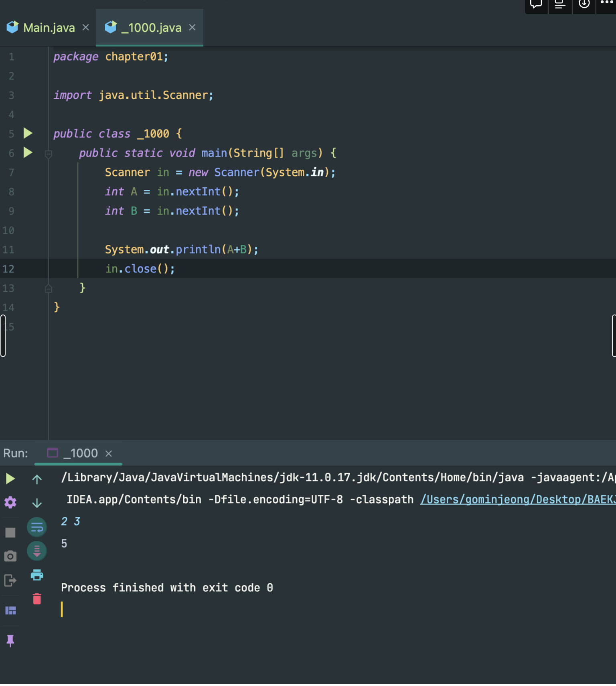Click the System.out.println(A+B); statement
Image resolution: width=616 pixels, height=686 pixels.
click(182, 249)
